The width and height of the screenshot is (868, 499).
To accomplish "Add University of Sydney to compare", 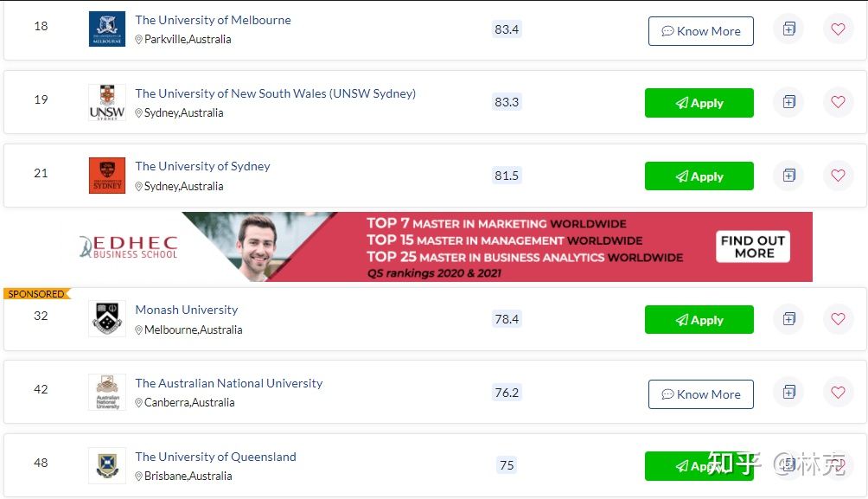I will pyautogui.click(x=788, y=176).
